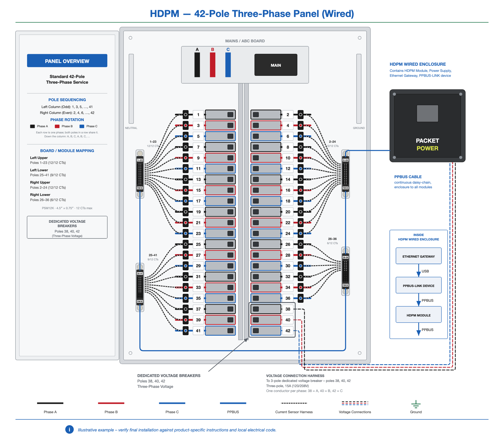
Task: Click the Phase B line in bottom legend
Action: [x=111, y=403]
